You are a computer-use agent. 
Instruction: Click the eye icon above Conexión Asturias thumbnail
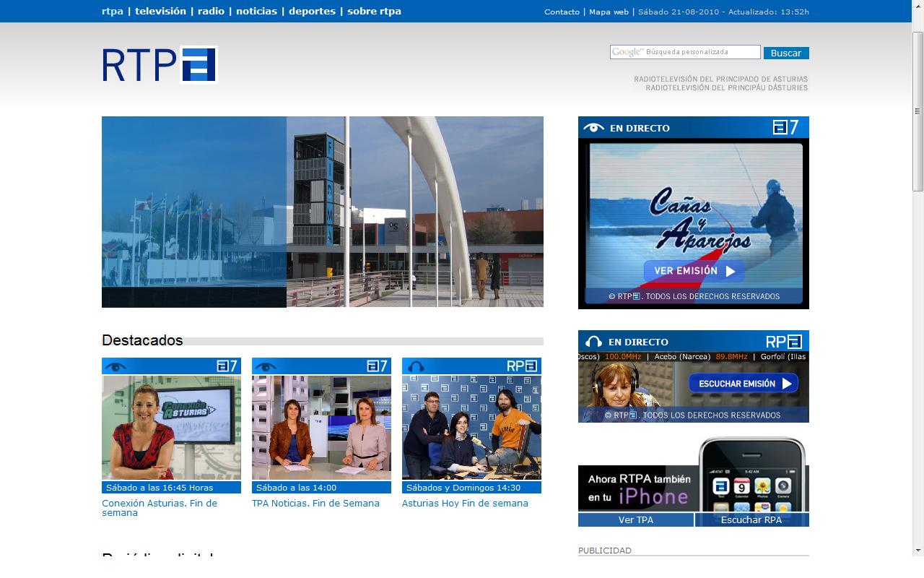click(115, 366)
